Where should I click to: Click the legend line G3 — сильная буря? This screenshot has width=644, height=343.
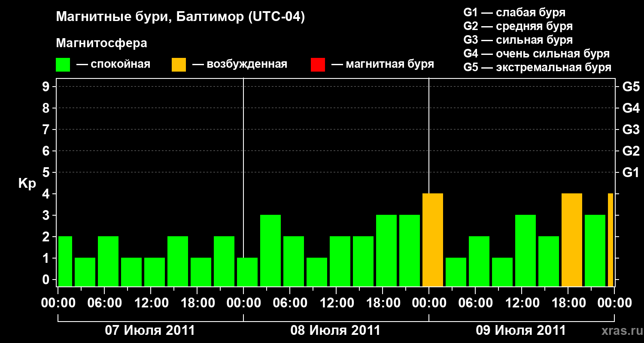pyautogui.click(x=518, y=40)
